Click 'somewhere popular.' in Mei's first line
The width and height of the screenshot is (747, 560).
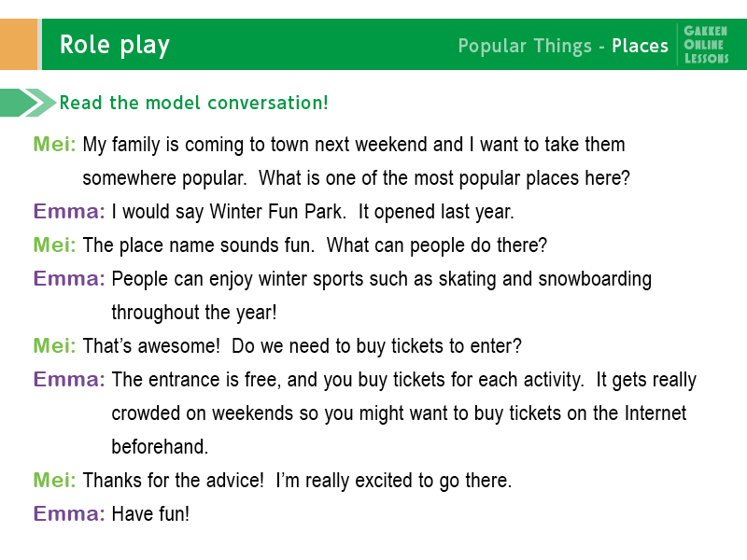pos(165,178)
